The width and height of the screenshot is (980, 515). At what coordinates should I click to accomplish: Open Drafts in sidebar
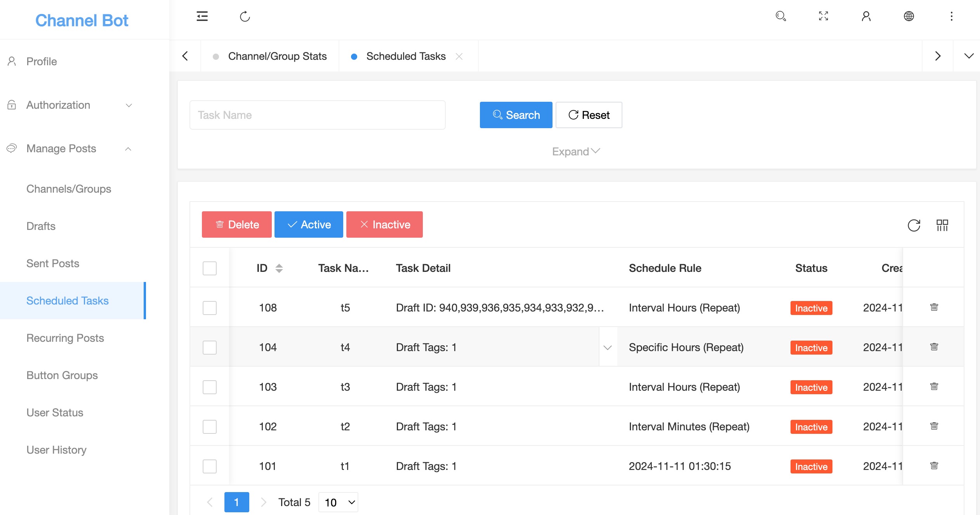tap(73, 226)
